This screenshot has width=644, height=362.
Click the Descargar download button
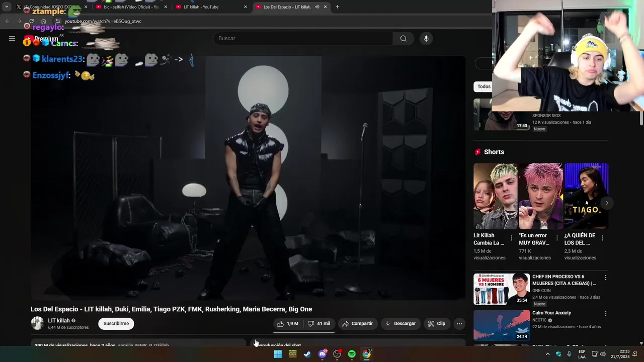(400, 324)
